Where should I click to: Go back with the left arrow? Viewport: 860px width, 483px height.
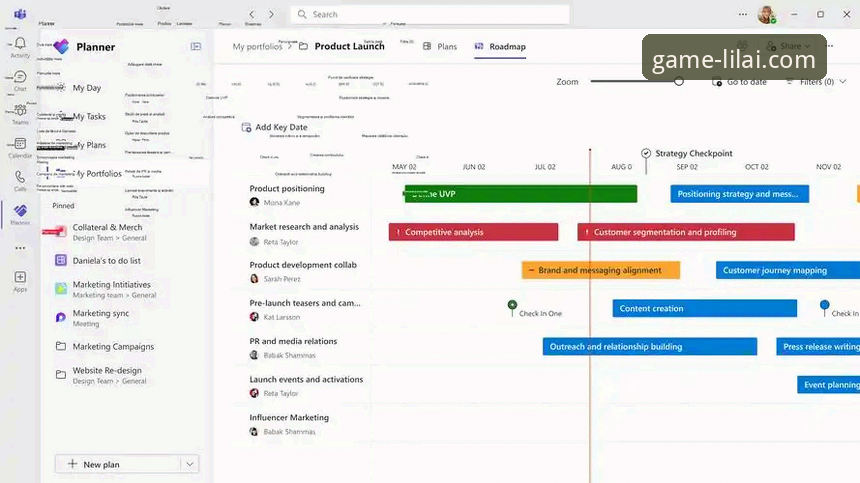[x=252, y=14]
